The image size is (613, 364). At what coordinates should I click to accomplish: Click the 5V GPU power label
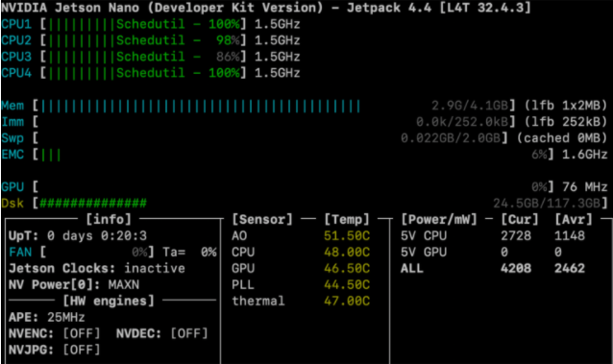pos(424,253)
